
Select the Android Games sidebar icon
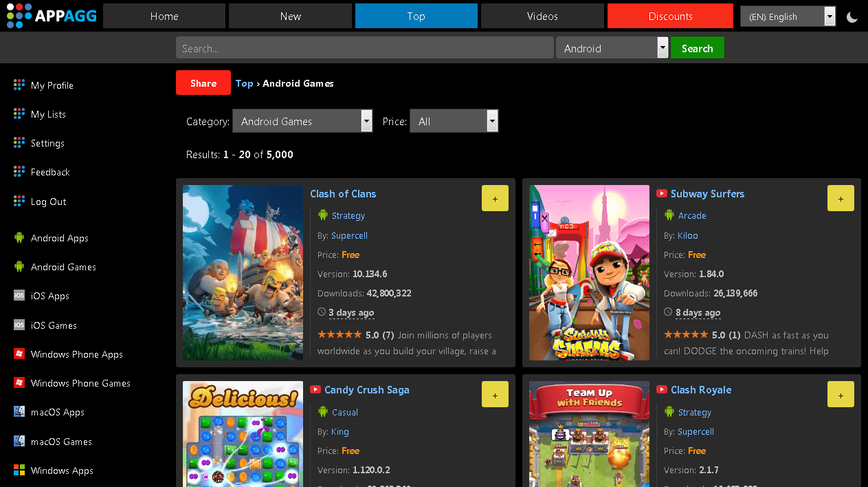pyautogui.click(x=19, y=267)
